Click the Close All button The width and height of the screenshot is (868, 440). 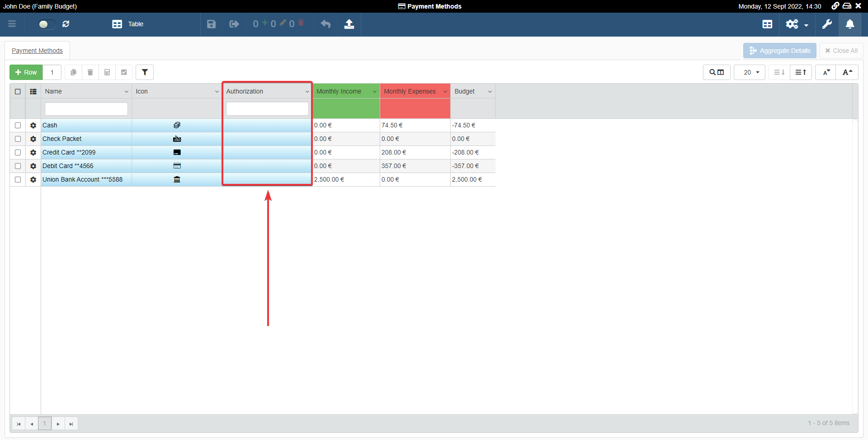(841, 51)
